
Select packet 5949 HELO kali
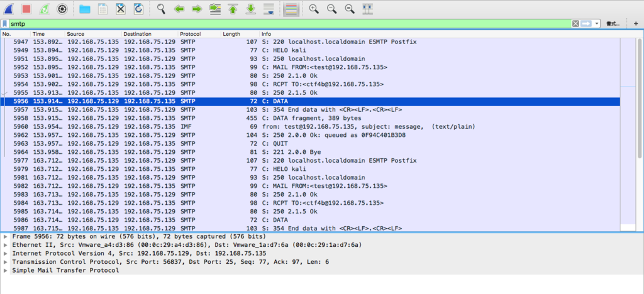tap(310, 50)
